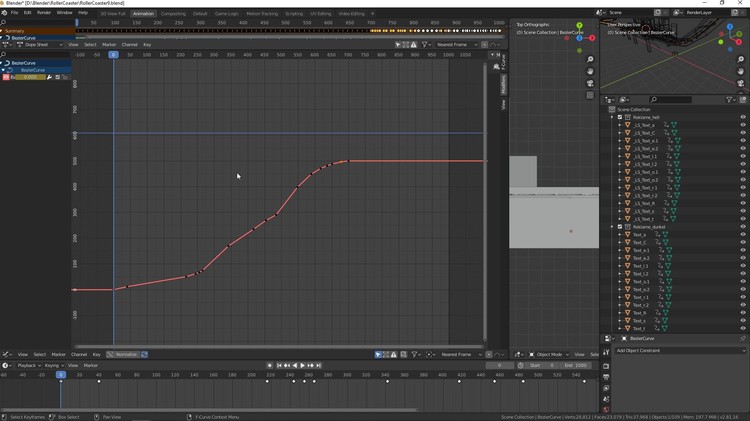Toggle the Reklame_dunkel collection checkbox
The width and height of the screenshot is (750, 421).
pos(620,227)
